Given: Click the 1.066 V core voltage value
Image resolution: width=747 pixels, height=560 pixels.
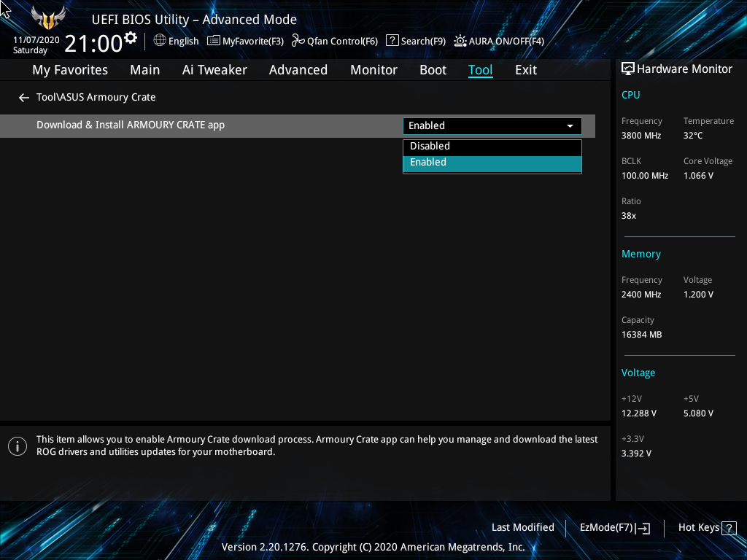Looking at the screenshot, I should (x=698, y=176).
